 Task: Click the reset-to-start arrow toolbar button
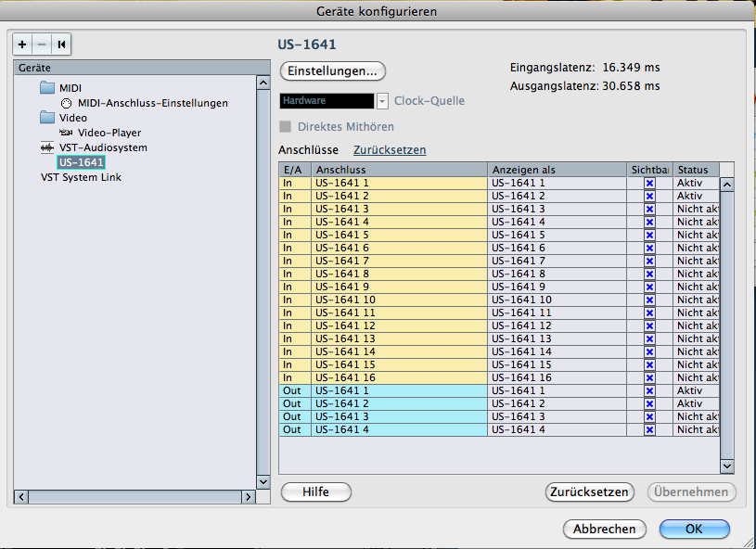61,45
